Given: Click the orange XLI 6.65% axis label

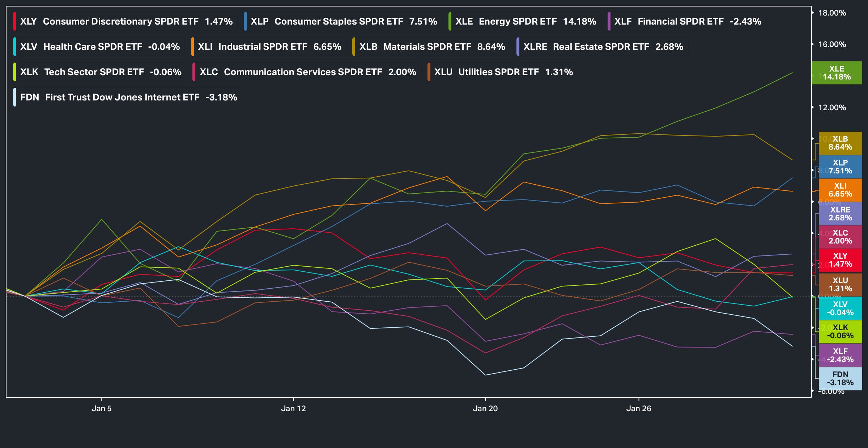Looking at the screenshot, I should coord(840,190).
